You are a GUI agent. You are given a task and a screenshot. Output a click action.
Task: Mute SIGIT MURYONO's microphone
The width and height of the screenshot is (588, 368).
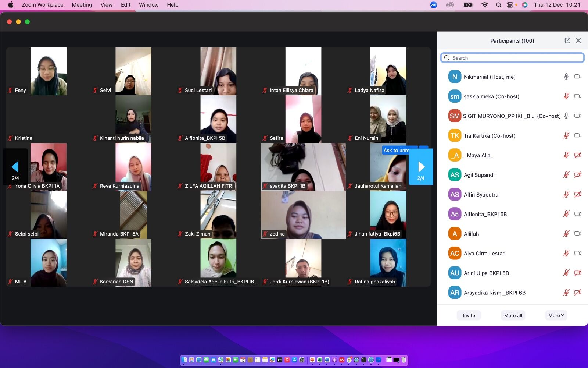(x=566, y=116)
